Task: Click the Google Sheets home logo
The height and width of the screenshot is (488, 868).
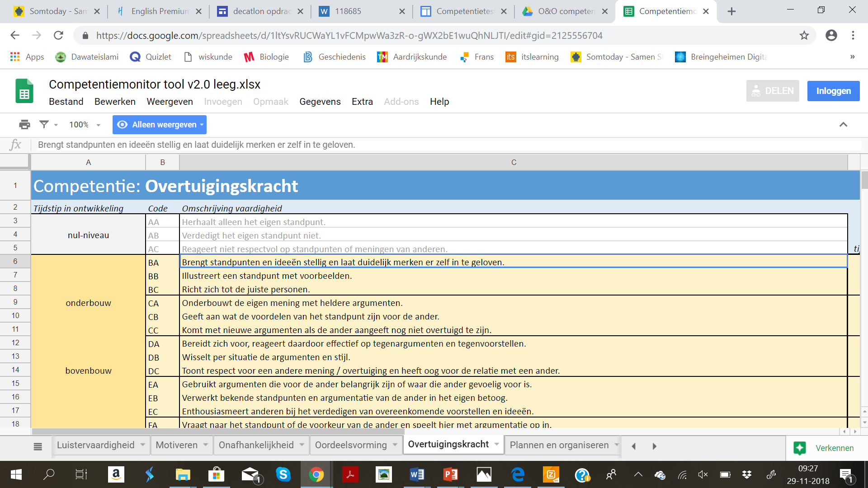Action: (x=24, y=91)
